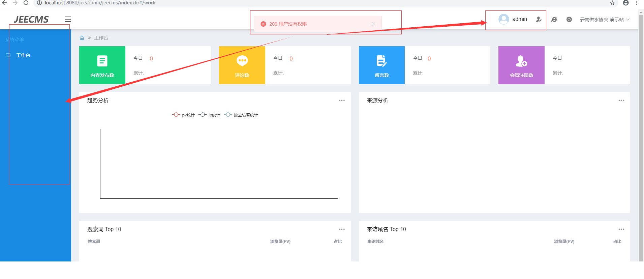644x279 pixels.
Task: Open the Chrome profile account icon
Action: pos(626,3)
